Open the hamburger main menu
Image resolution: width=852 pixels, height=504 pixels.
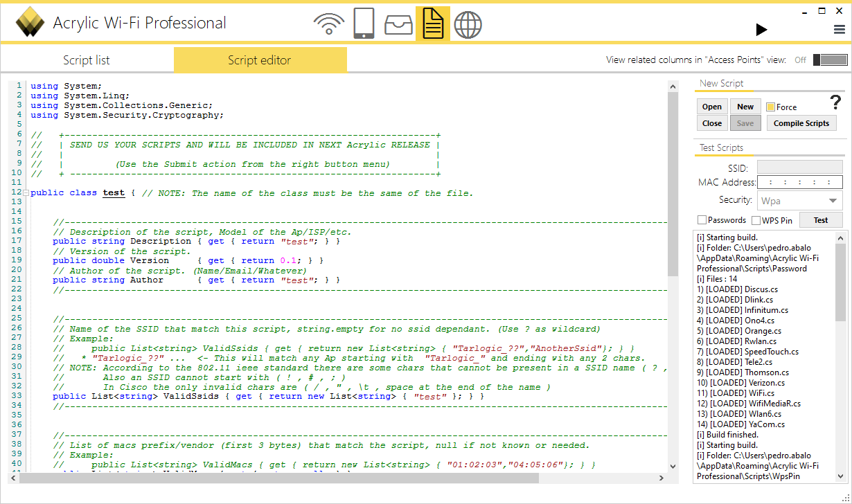[x=839, y=29]
